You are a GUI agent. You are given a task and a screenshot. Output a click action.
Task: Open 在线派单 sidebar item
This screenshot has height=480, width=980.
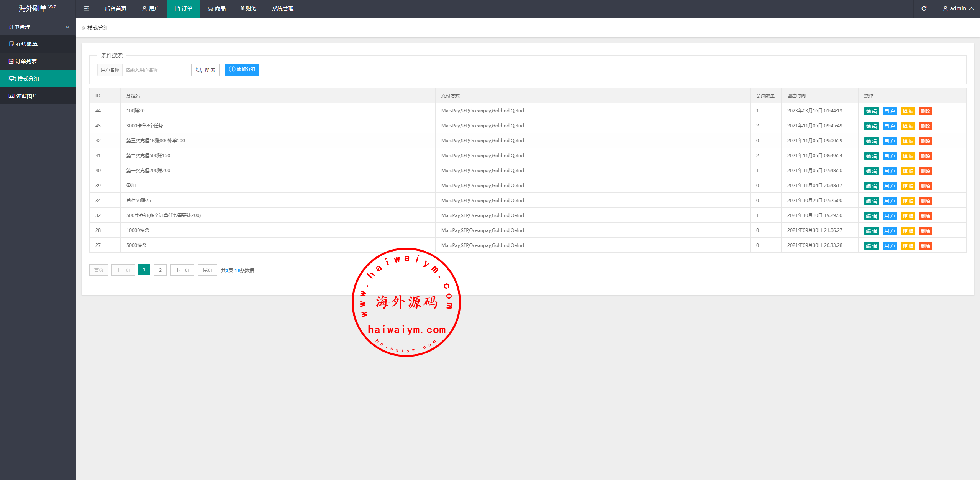(x=26, y=44)
